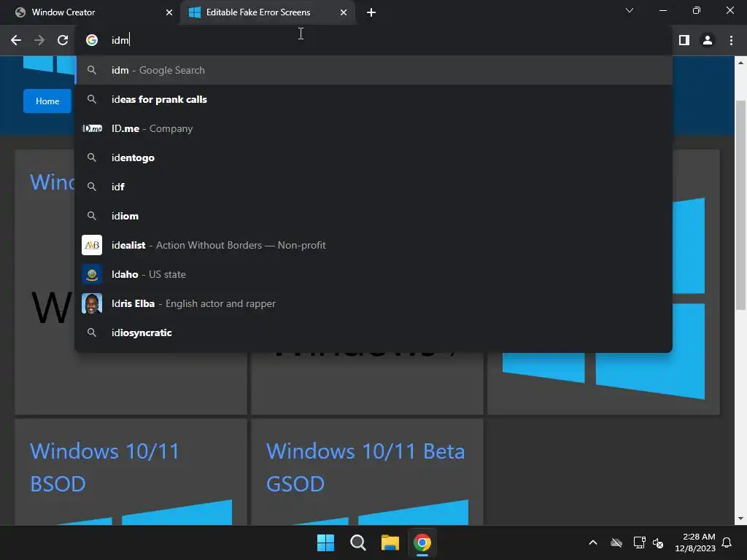The height and width of the screenshot is (560, 747).
Task: Pick the ID.me Company suggestion
Action: 373,128
